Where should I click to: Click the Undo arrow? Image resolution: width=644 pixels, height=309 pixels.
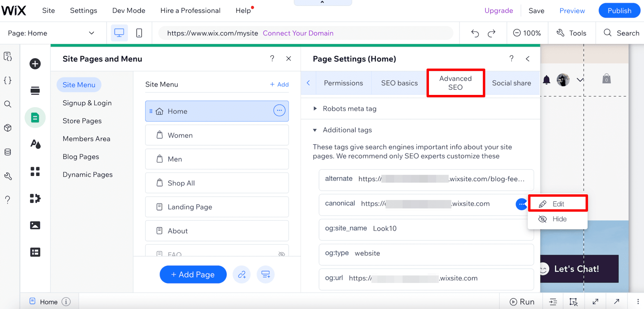click(475, 33)
